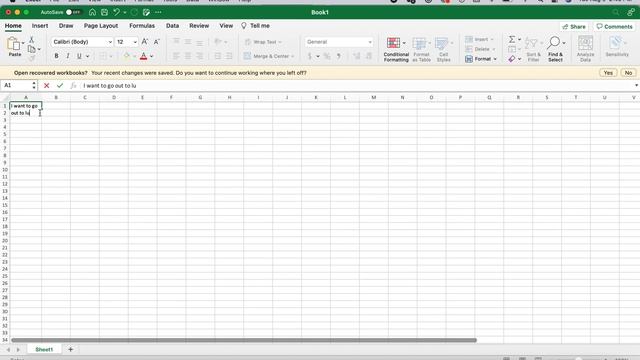The image size is (640, 360).
Task: Click column header M
Action: click(373, 98)
